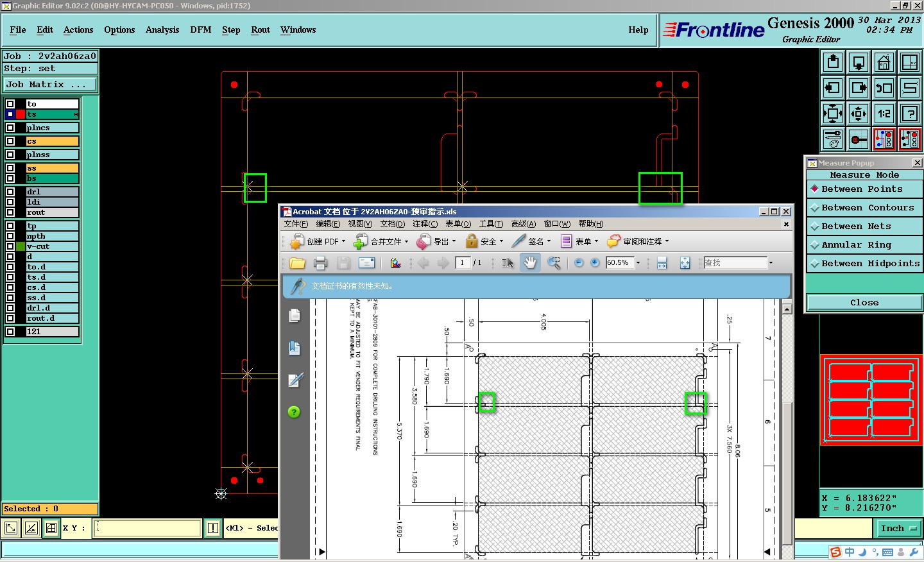This screenshot has width=924, height=562.
Task: Click the Acrobat print icon
Action: point(320,263)
